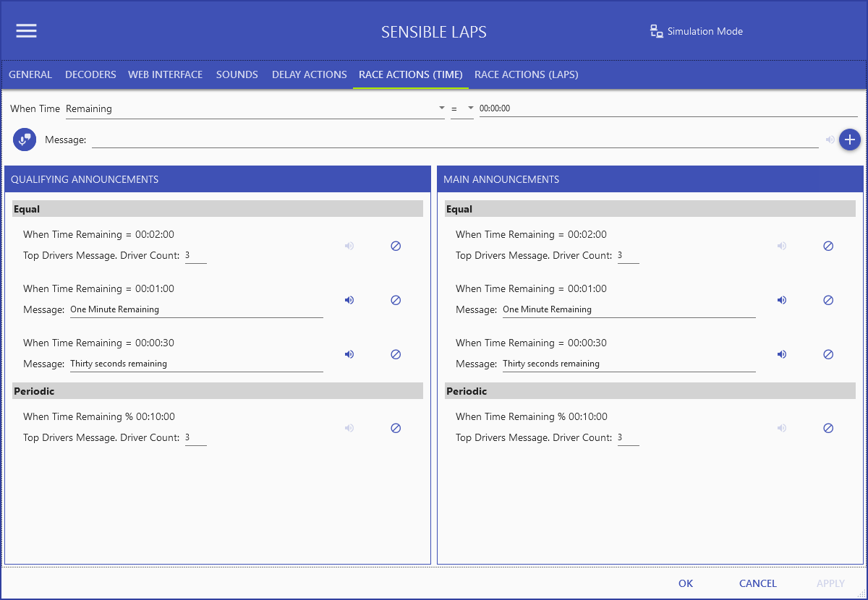The width and height of the screenshot is (868, 600).
Task: Click the OK button
Action: tap(686, 583)
